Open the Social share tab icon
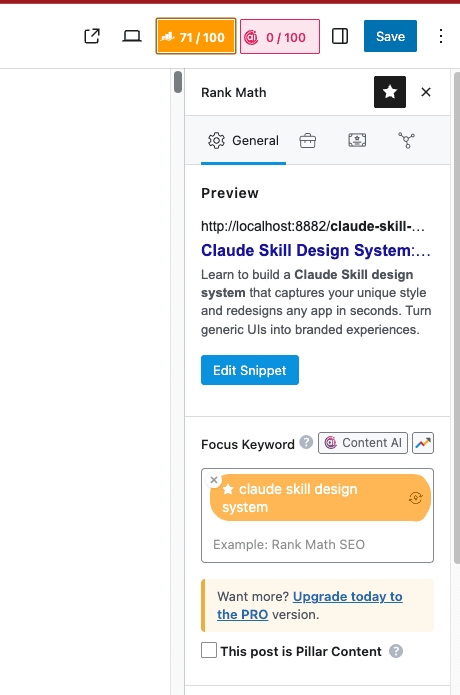This screenshot has width=460, height=695. (406, 141)
